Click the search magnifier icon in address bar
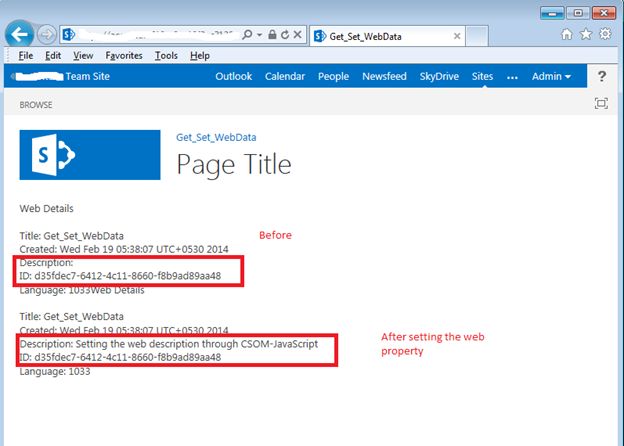 click(247, 35)
